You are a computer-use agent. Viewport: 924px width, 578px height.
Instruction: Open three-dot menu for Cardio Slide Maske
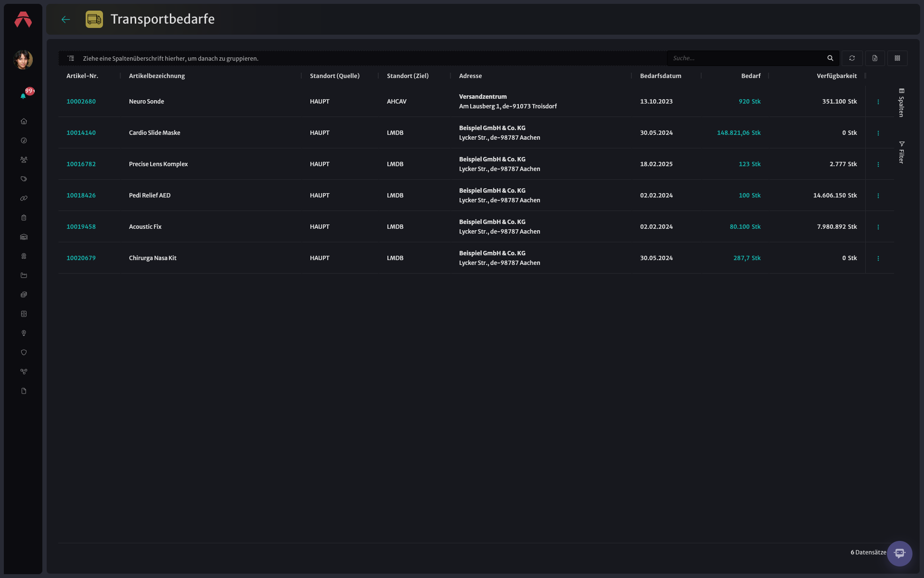(x=878, y=133)
